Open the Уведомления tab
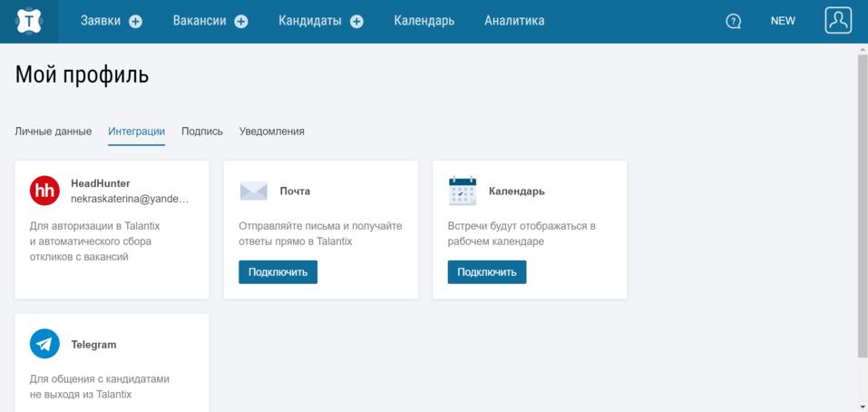Screen dimensions: 868x412 click(x=272, y=132)
